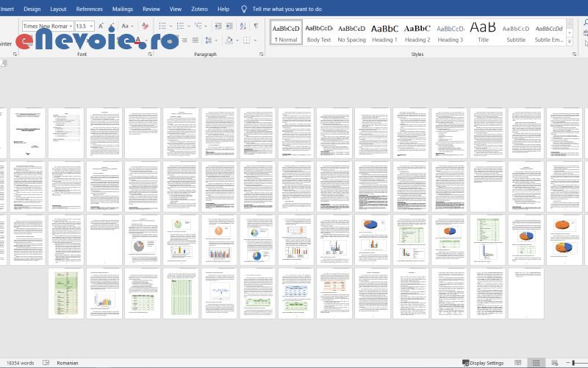
Task: Apply the Heading 1 style
Action: 384,32
